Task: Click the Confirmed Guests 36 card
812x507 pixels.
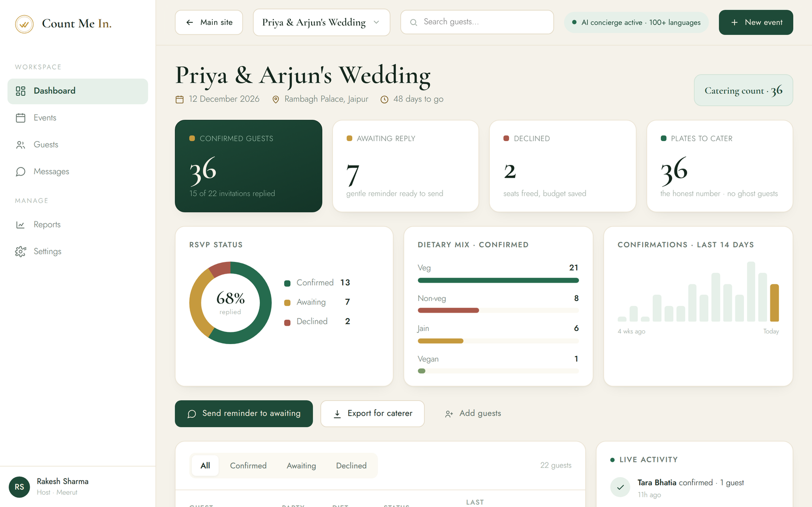Action: click(249, 166)
